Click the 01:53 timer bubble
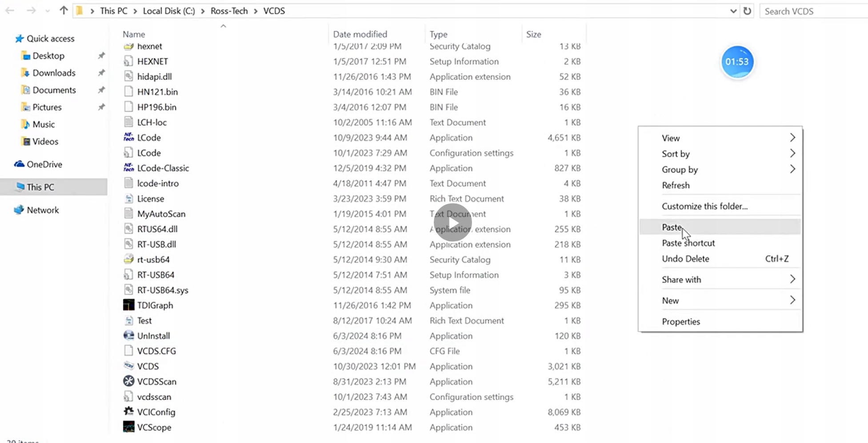868x443 pixels. point(737,62)
